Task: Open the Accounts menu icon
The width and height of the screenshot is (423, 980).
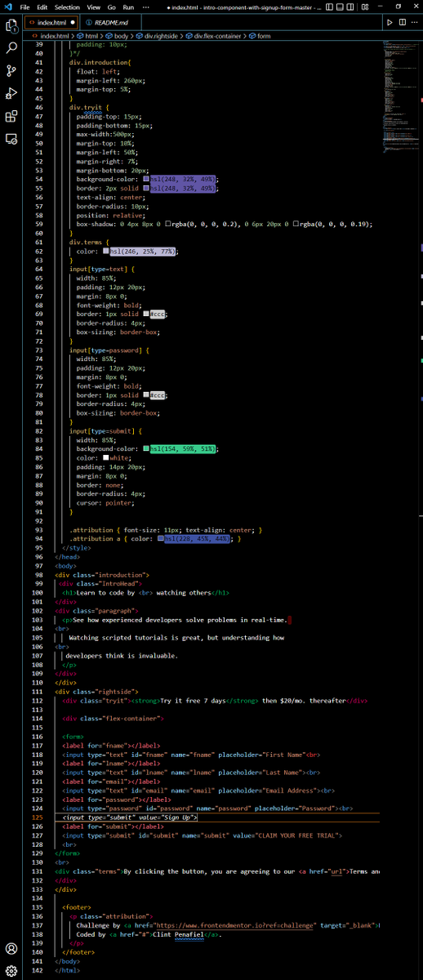Action: coord(11,949)
